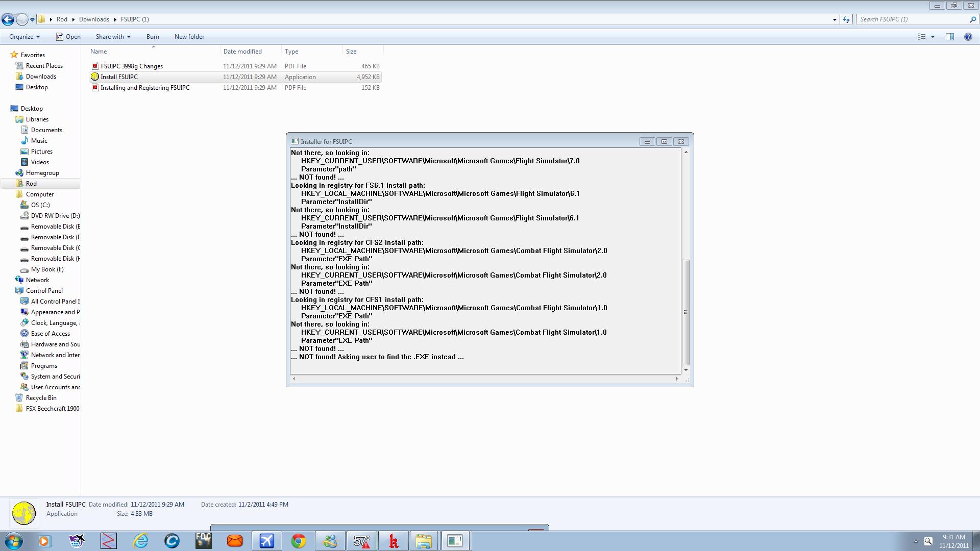Open Programs in the Control Panel tree

click(x=44, y=366)
